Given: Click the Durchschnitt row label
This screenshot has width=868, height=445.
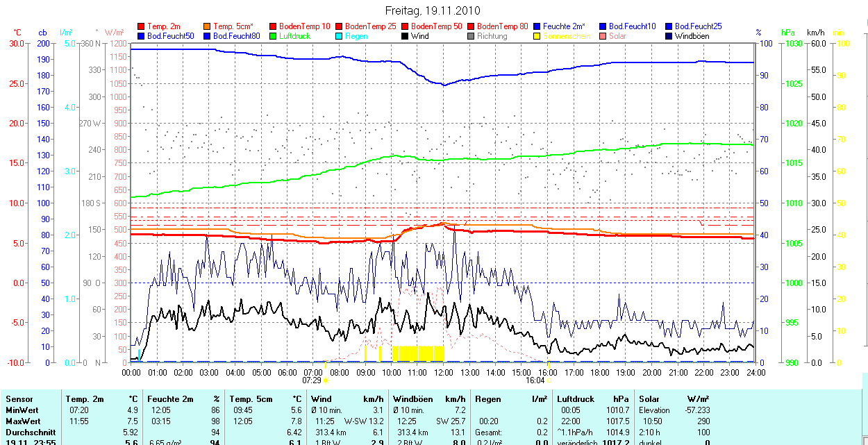Looking at the screenshot, I should (x=30, y=433).
